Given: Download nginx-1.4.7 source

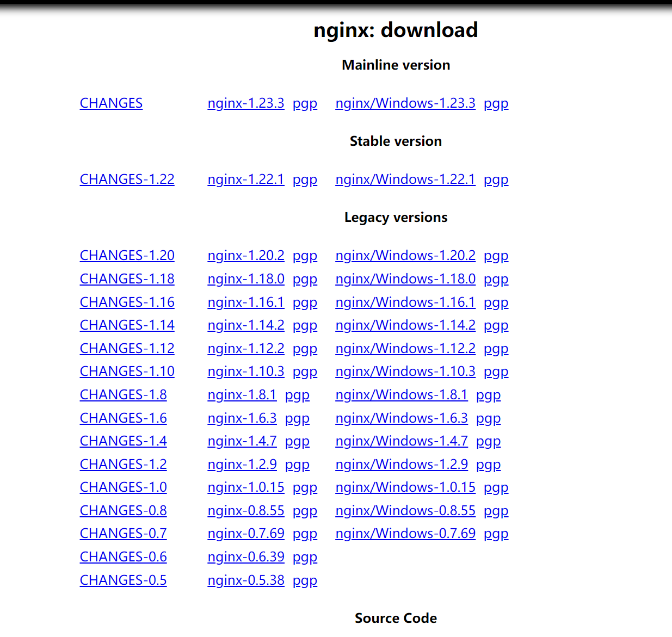Looking at the screenshot, I should [242, 441].
